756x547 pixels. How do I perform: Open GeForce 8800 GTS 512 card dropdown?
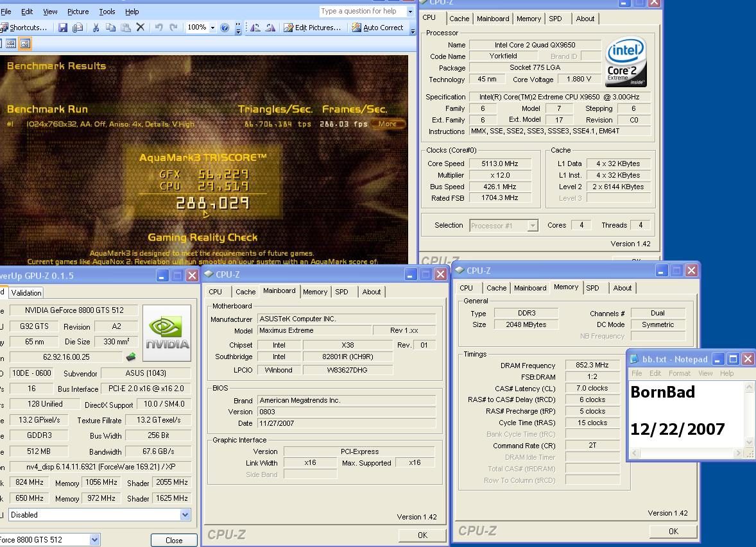click(x=94, y=540)
